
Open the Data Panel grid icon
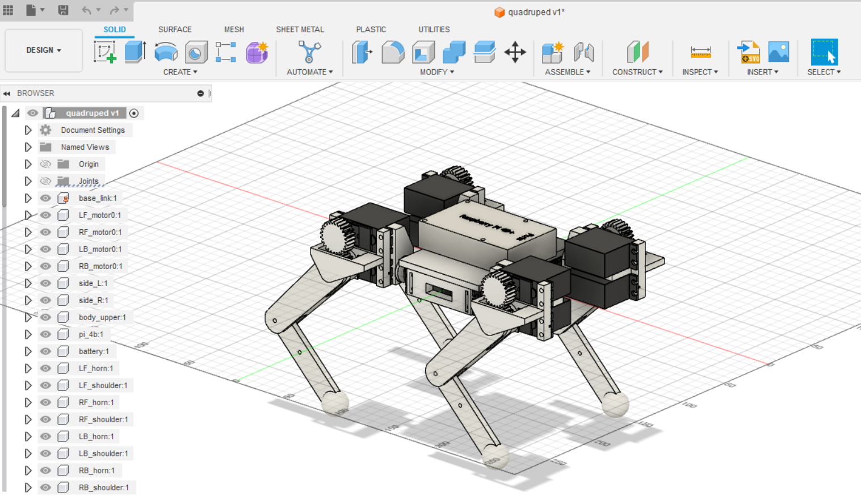(x=8, y=10)
